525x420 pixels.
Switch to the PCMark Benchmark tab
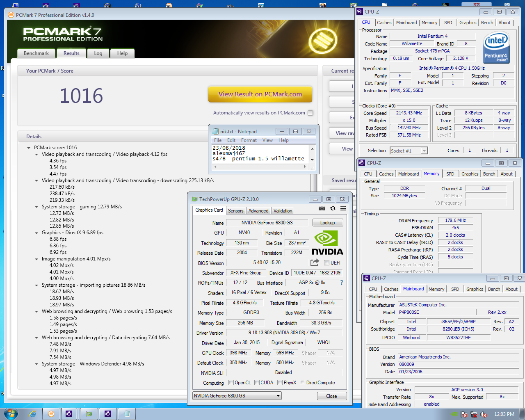[x=36, y=53]
